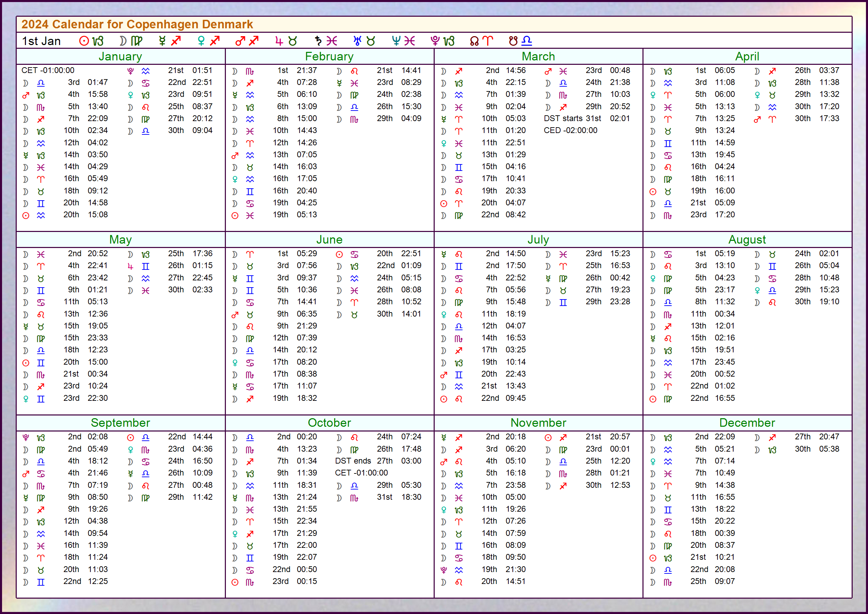Viewport: 868px width, 614px height.
Task: Select the March month heading
Action: (x=538, y=56)
